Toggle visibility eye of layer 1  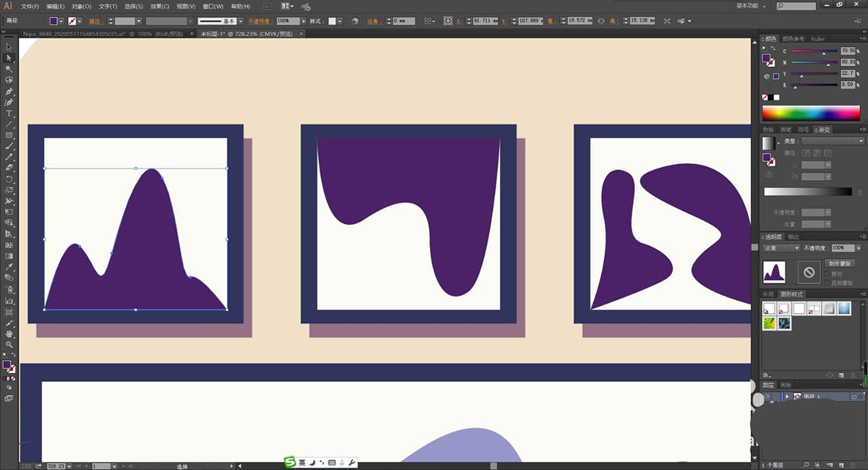[767, 397]
